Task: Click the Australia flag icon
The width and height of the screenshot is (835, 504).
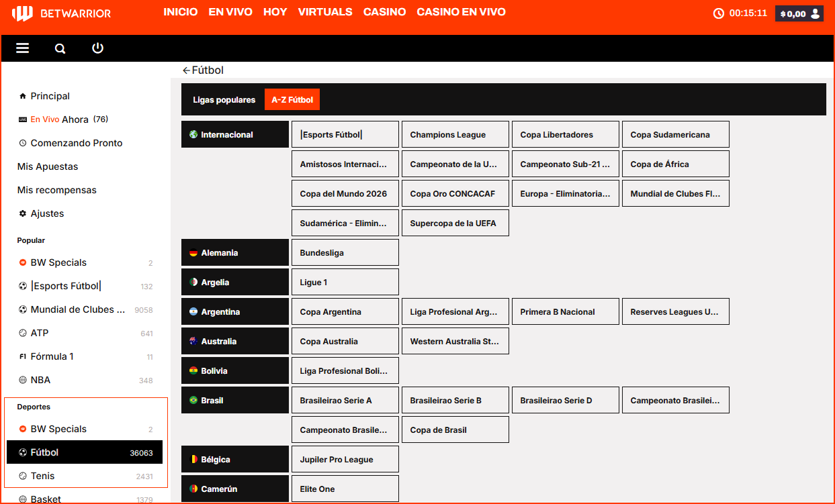Action: coord(193,342)
